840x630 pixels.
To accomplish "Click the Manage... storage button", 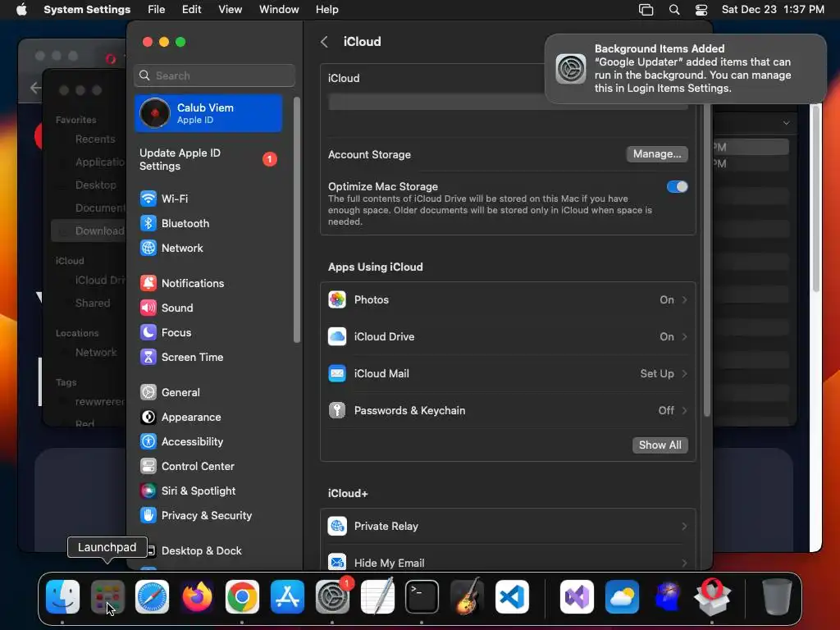I will coord(657,154).
